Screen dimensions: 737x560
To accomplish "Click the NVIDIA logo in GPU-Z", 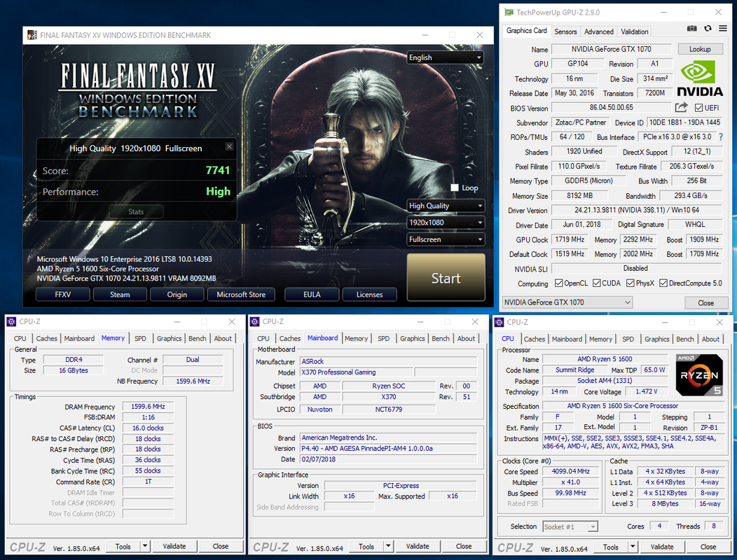I will coord(700,78).
